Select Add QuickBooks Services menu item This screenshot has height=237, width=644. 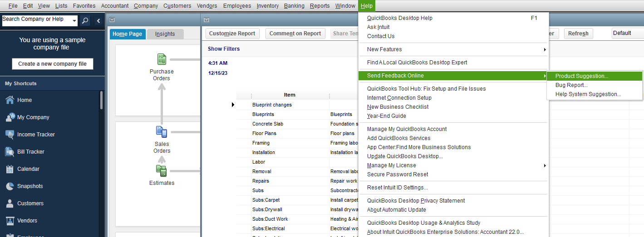point(453,138)
